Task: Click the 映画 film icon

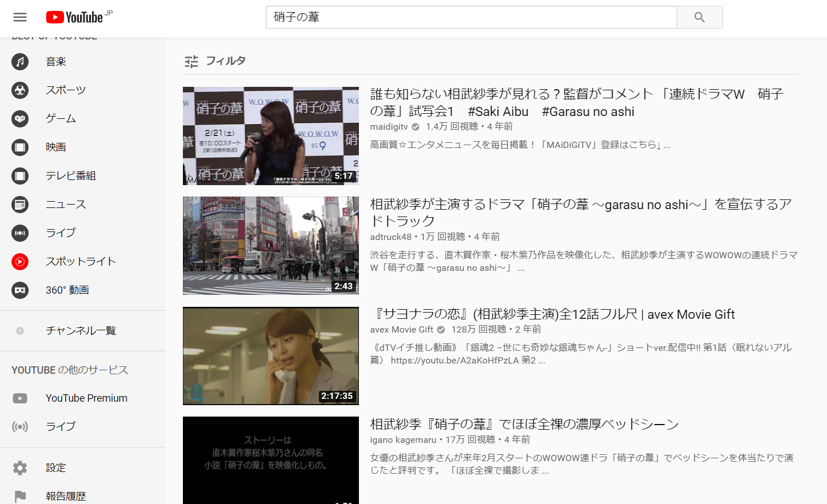Action: pos(20,147)
